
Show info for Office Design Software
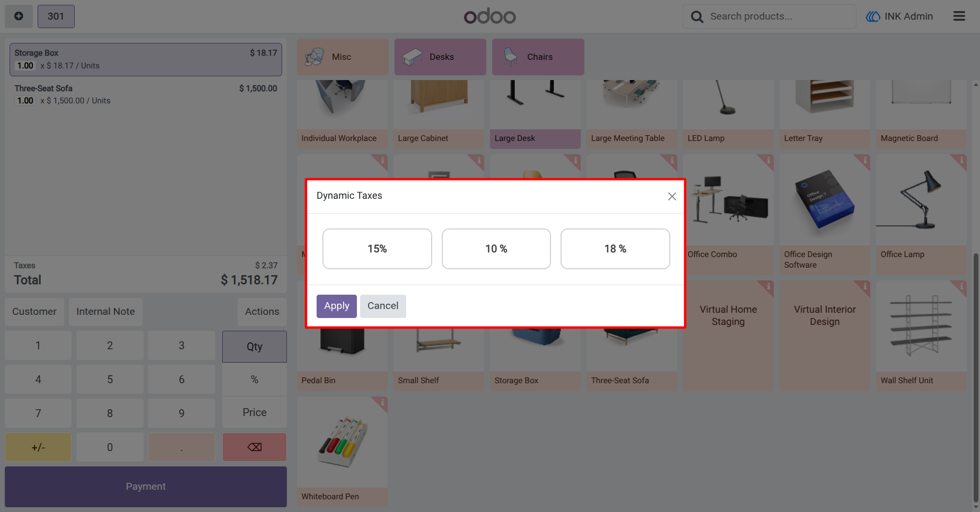coord(864,160)
